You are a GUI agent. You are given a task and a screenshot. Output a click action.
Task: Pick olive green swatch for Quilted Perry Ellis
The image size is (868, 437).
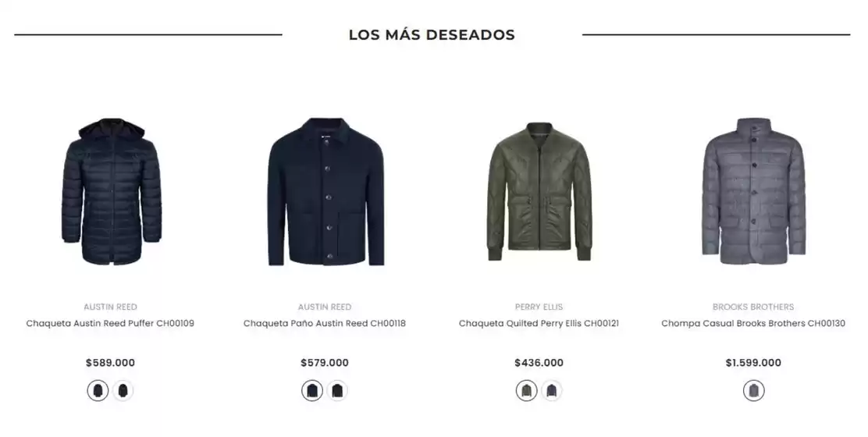pos(526,390)
